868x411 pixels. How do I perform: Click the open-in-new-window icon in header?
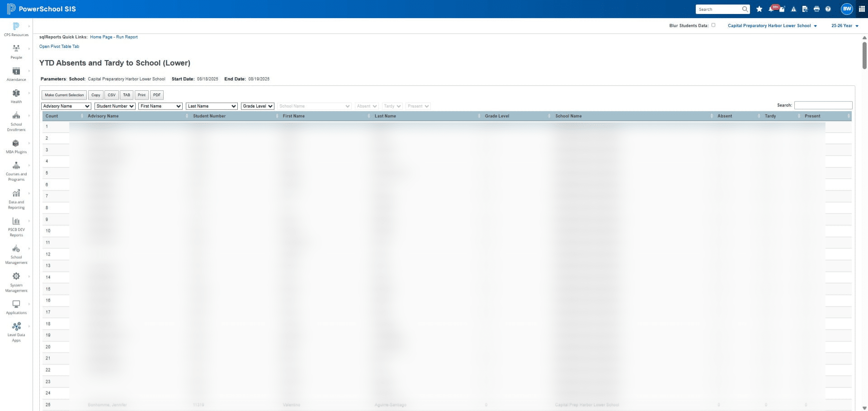click(782, 9)
